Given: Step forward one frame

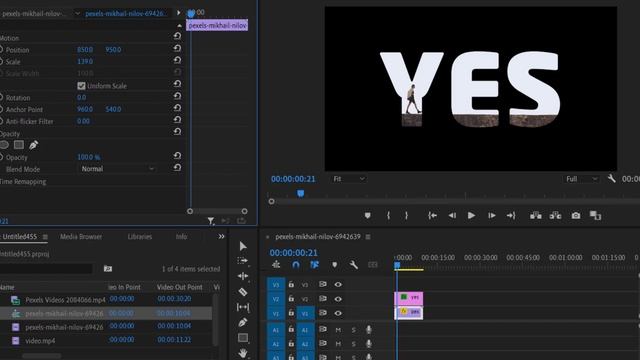Looking at the screenshot, I should click(x=491, y=215).
